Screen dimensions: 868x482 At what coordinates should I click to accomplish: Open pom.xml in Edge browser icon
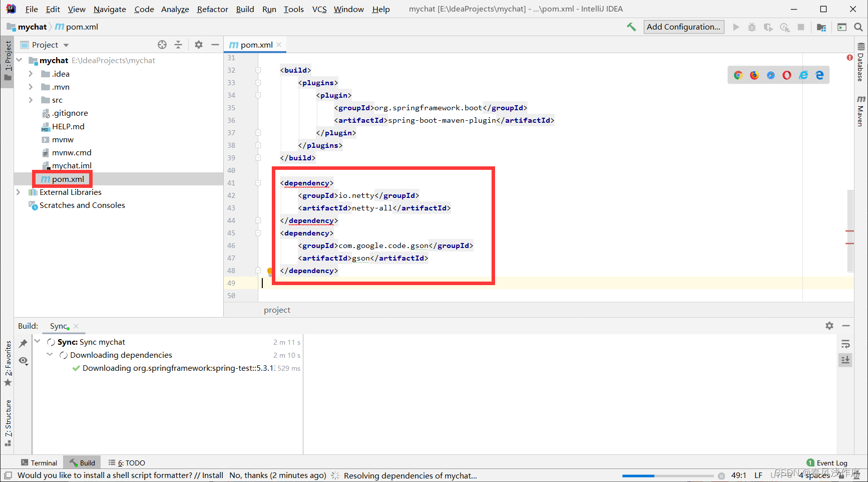[819, 75]
